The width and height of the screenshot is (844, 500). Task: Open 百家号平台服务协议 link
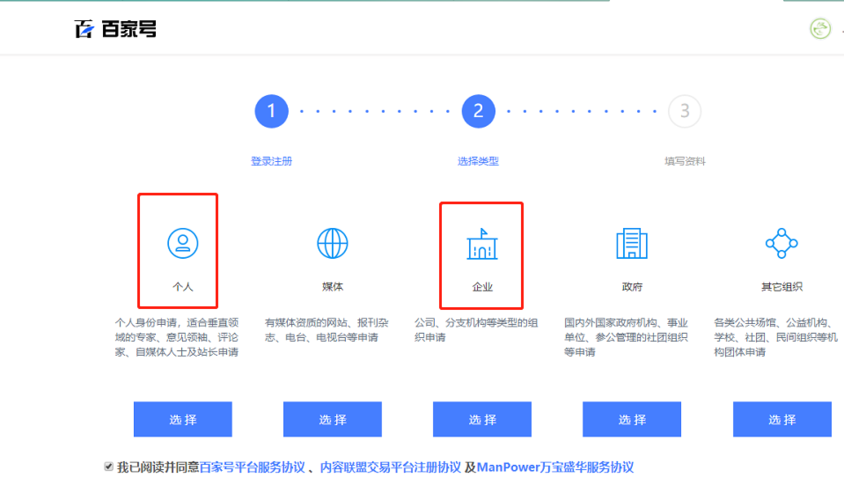click(252, 467)
